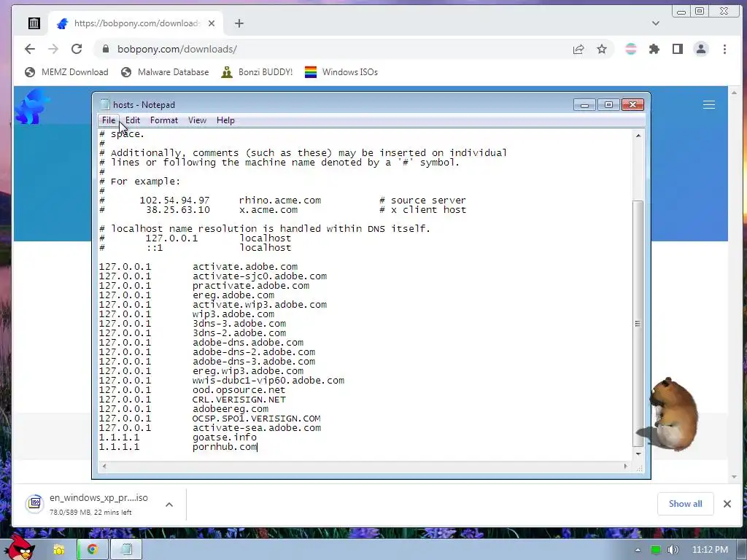Click the ISO file icon in downloads bar
The height and width of the screenshot is (560, 747).
(35, 503)
